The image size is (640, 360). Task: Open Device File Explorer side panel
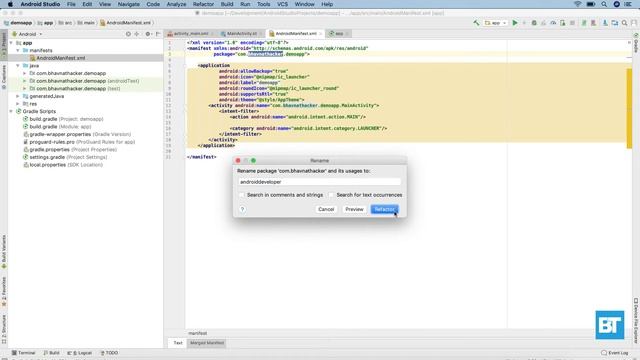pos(636,320)
